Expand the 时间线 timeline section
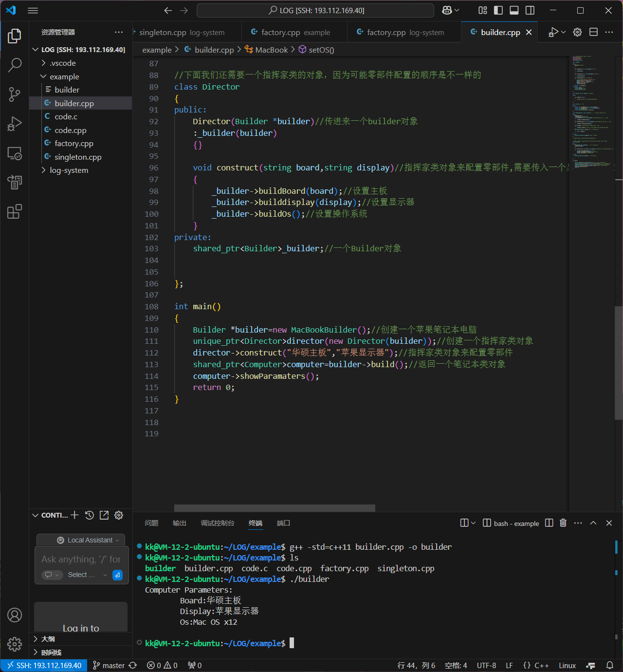623x672 pixels. pyautogui.click(x=81, y=653)
